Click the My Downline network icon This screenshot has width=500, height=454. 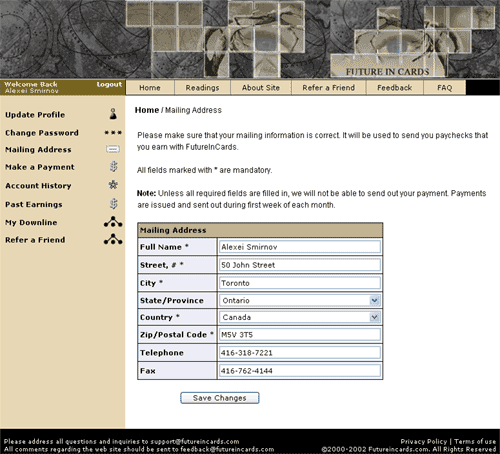(113, 222)
